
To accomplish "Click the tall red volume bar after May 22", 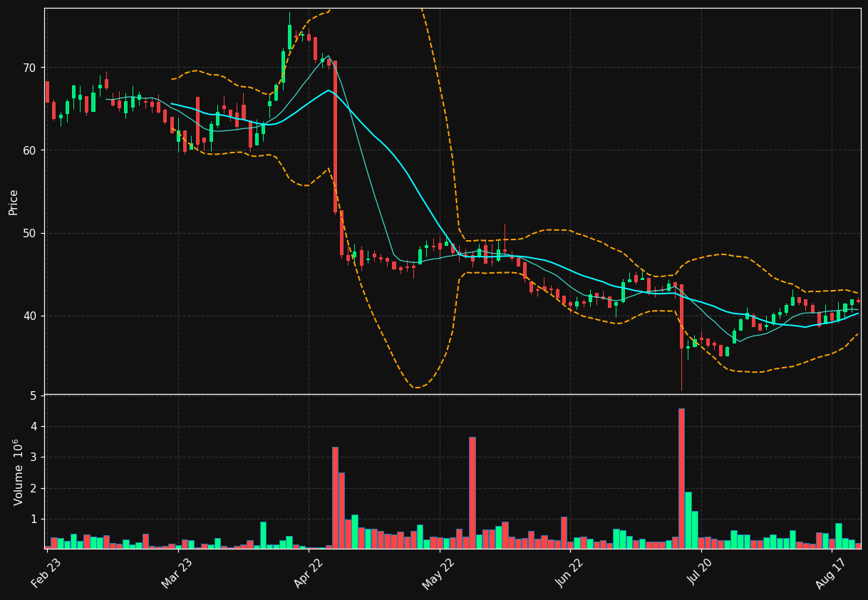I will click(x=472, y=492).
